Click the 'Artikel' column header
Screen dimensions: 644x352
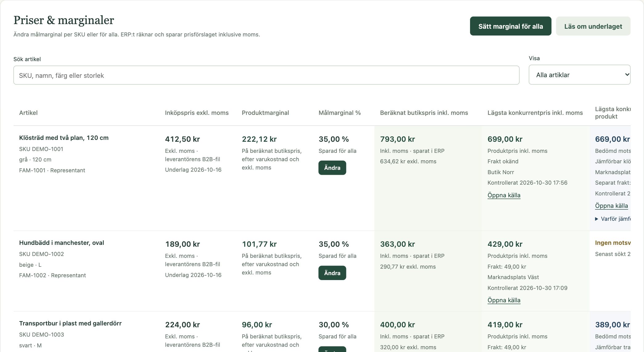click(28, 113)
